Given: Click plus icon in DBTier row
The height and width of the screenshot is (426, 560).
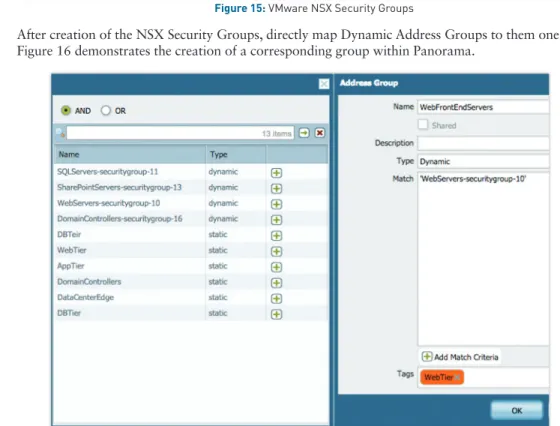Looking at the screenshot, I should click(276, 314).
